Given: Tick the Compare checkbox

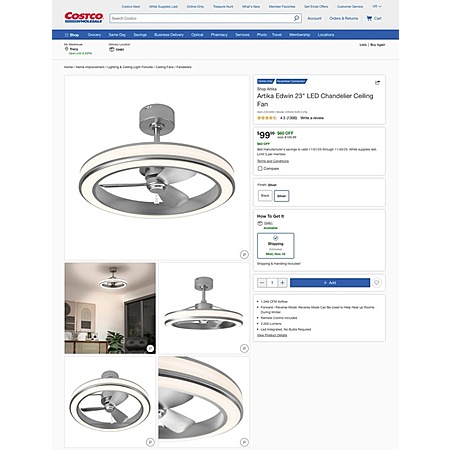Looking at the screenshot, I should 260,169.
